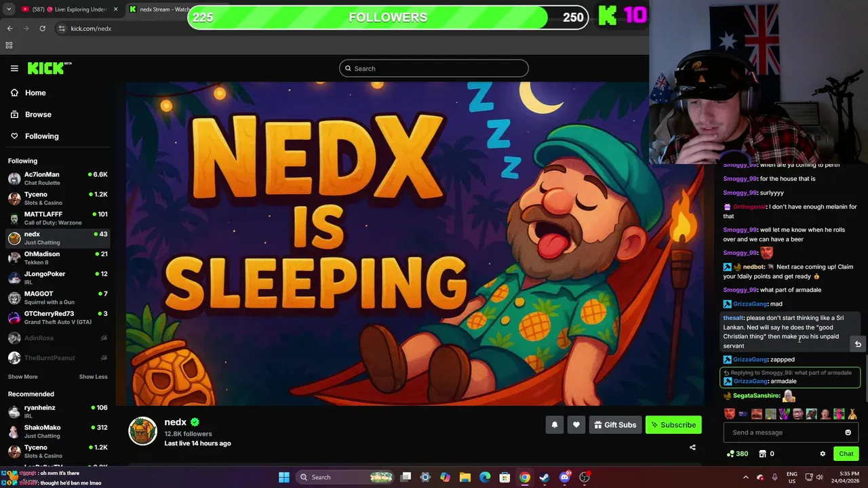Open the apps grid in bookmarks bar
The image size is (868, 488).
tap(9, 45)
